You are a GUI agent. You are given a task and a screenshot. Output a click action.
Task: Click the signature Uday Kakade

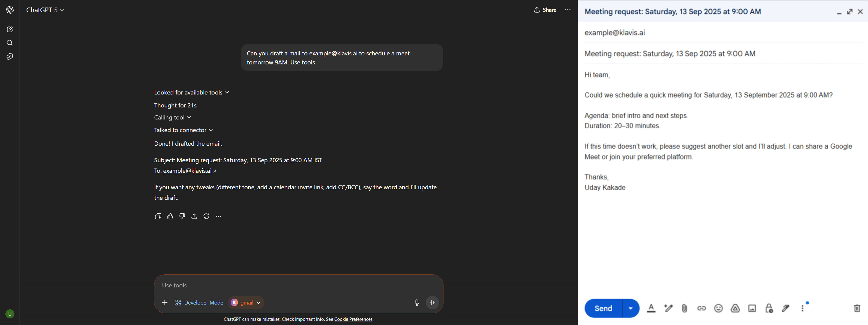click(x=605, y=187)
